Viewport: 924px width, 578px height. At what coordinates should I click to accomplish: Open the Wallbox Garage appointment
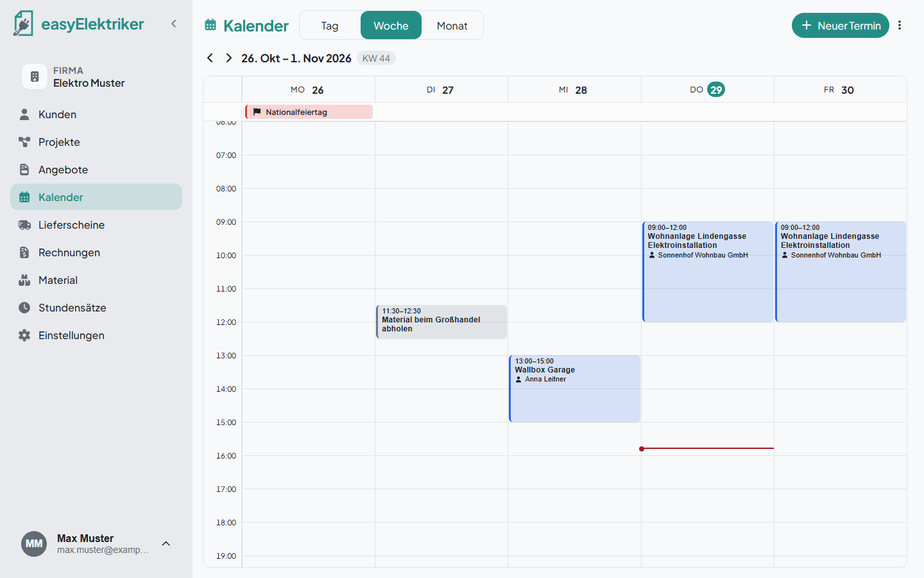click(574, 389)
